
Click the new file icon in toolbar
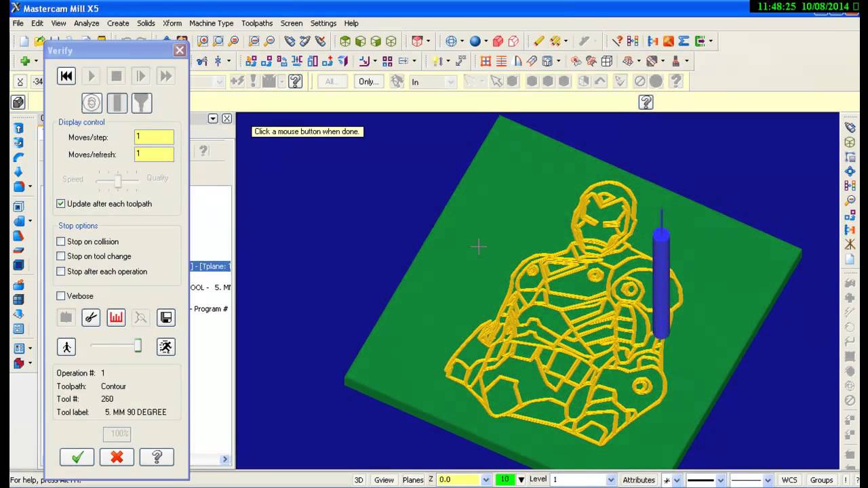(24, 41)
